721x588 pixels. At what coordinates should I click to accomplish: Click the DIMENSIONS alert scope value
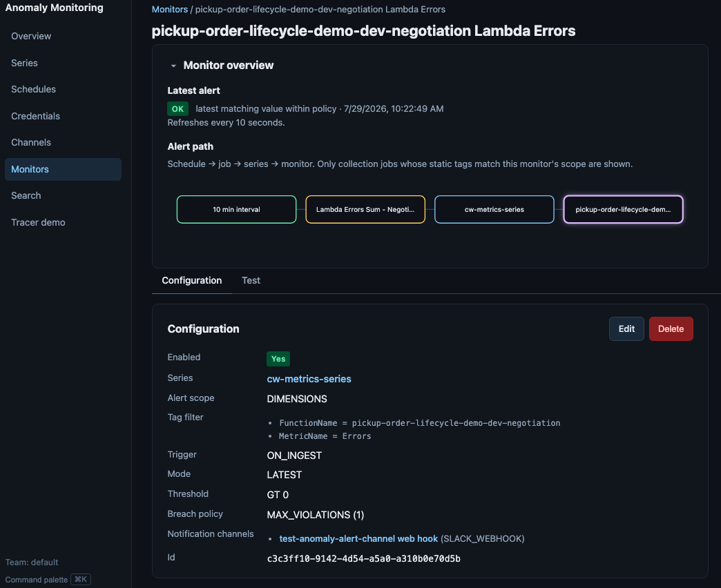click(x=297, y=399)
